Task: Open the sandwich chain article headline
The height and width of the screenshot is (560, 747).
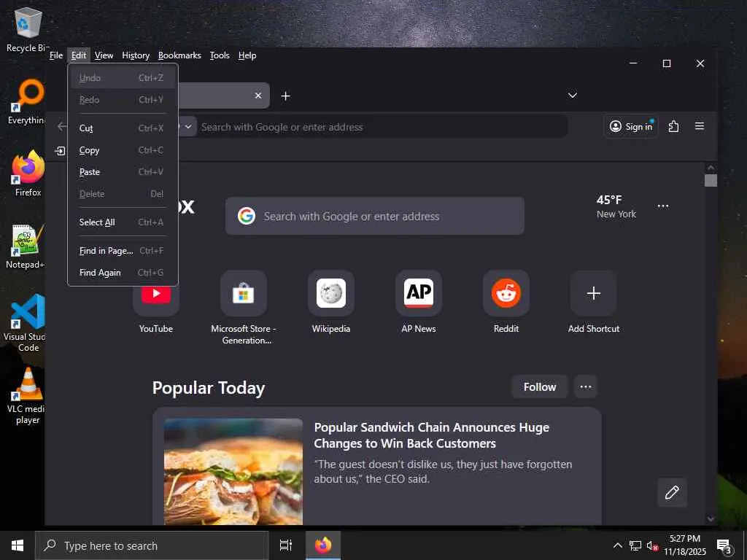Action: click(x=432, y=435)
